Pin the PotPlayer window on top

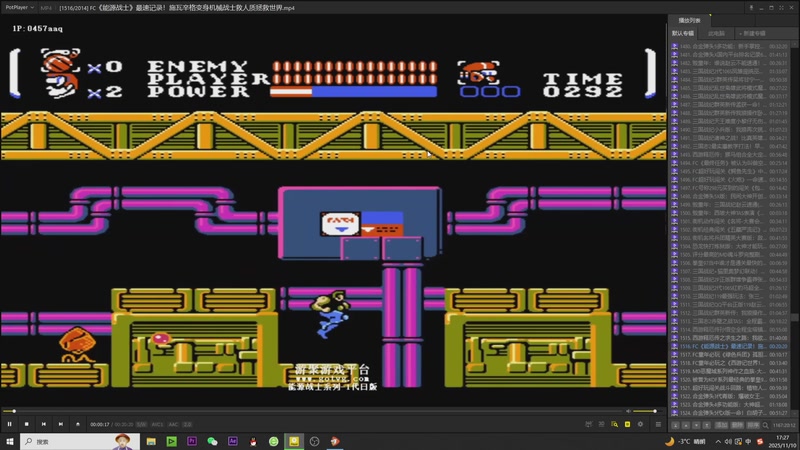tap(751, 8)
